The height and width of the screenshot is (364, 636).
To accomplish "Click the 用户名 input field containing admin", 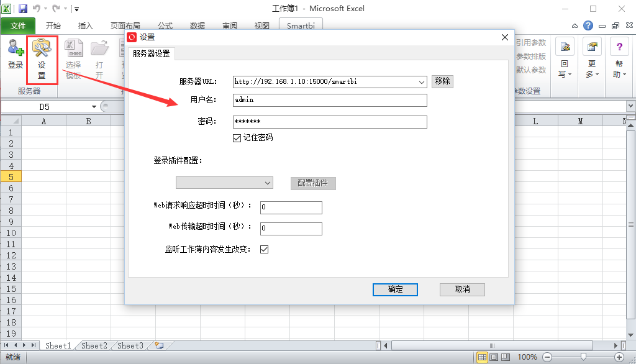I will (x=330, y=100).
